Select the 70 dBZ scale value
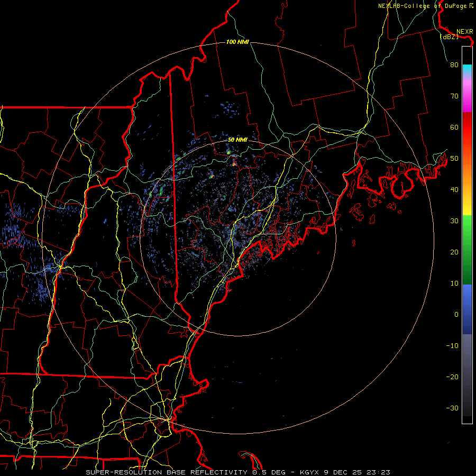Screen dimensions: 476x476 point(454,96)
